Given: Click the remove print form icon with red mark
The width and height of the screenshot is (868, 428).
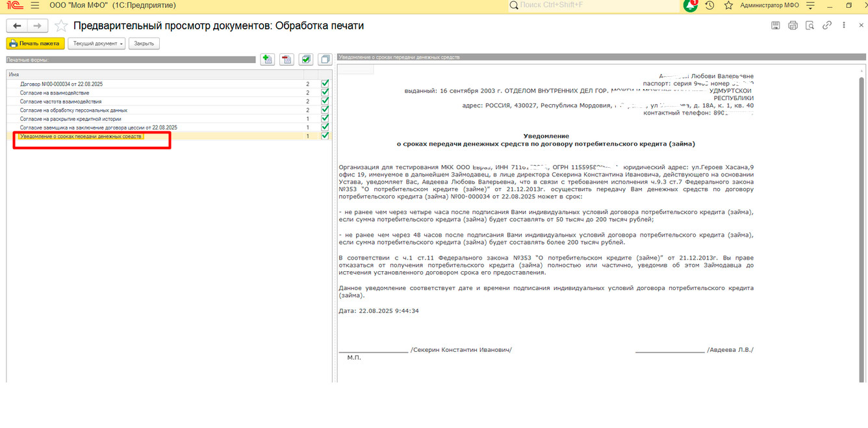Looking at the screenshot, I should [x=287, y=59].
